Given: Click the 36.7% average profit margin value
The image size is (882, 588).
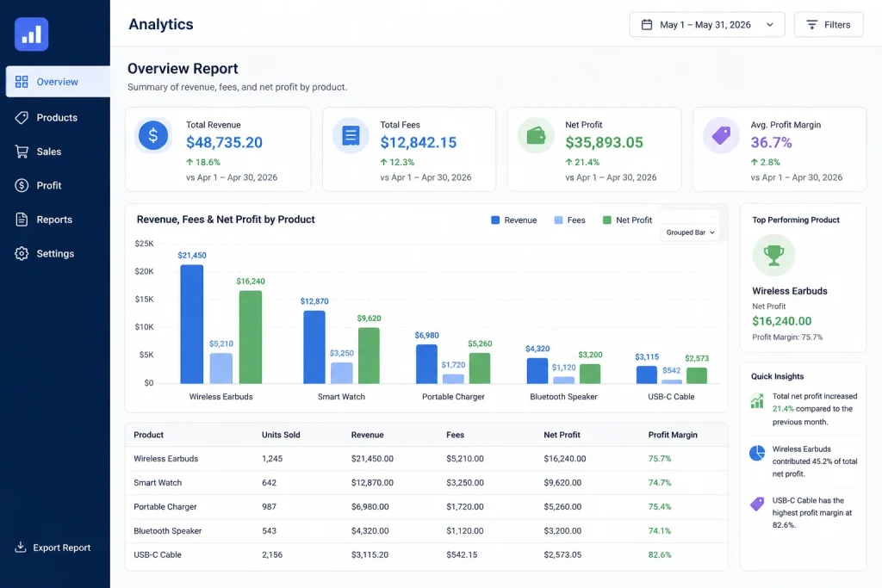Looking at the screenshot, I should [x=771, y=143].
